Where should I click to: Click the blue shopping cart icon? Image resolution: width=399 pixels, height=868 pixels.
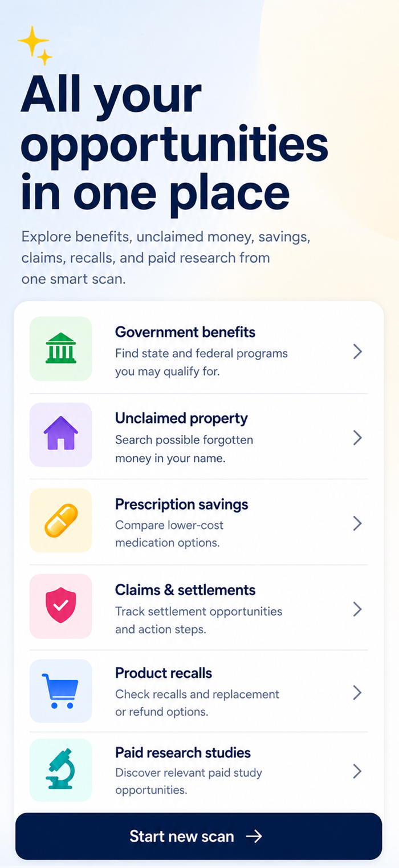click(x=60, y=691)
